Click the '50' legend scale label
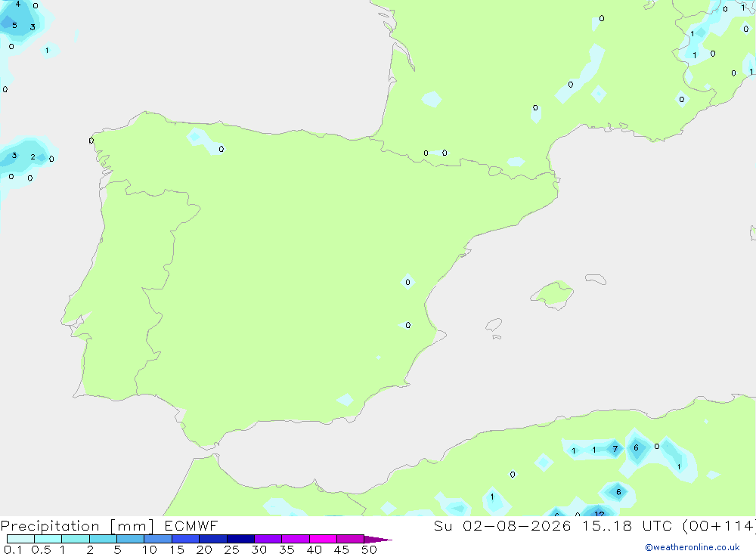This screenshot has height=554, width=756. click(x=370, y=549)
